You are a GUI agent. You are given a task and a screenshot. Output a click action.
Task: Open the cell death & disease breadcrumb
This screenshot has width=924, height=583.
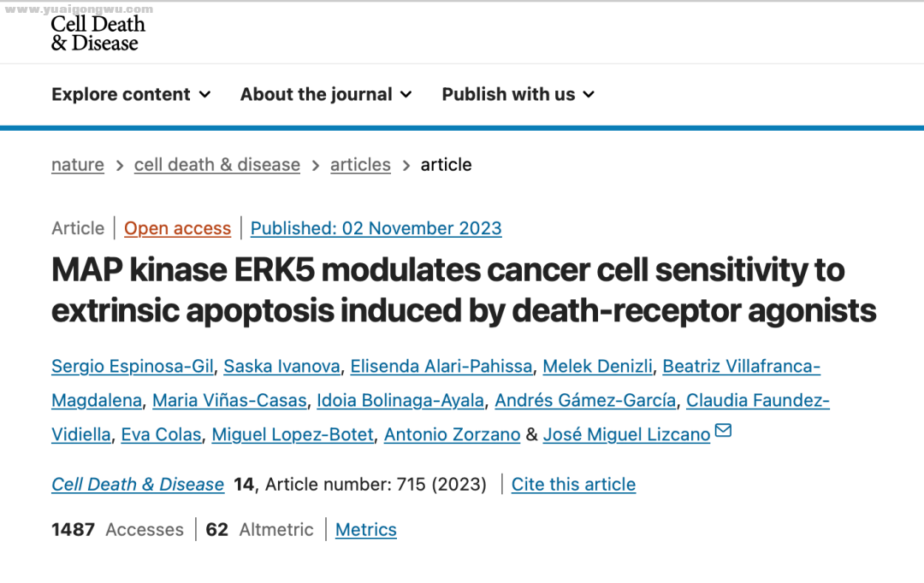216,165
